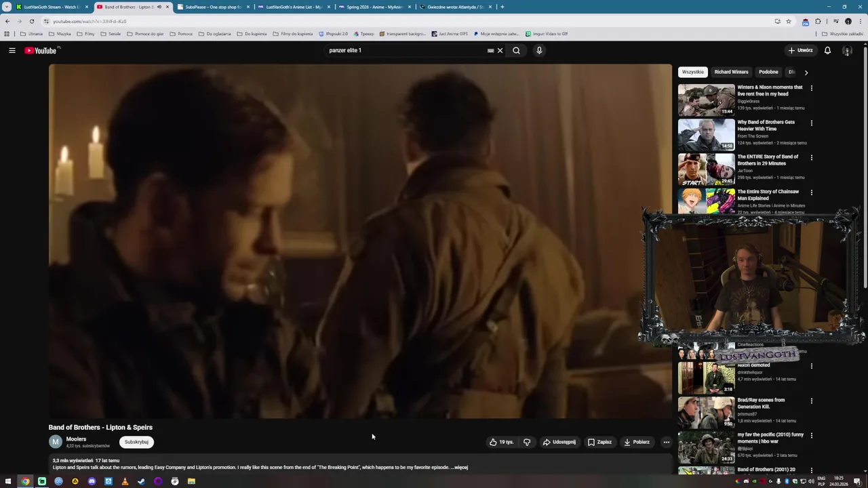Dislike the video
The width and height of the screenshot is (868, 488).
pos(527,442)
